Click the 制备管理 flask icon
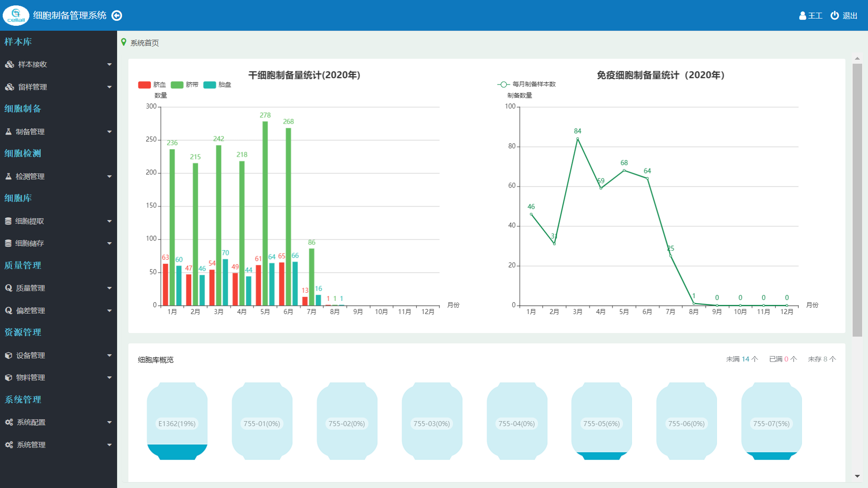This screenshot has width=868, height=488. [8, 131]
